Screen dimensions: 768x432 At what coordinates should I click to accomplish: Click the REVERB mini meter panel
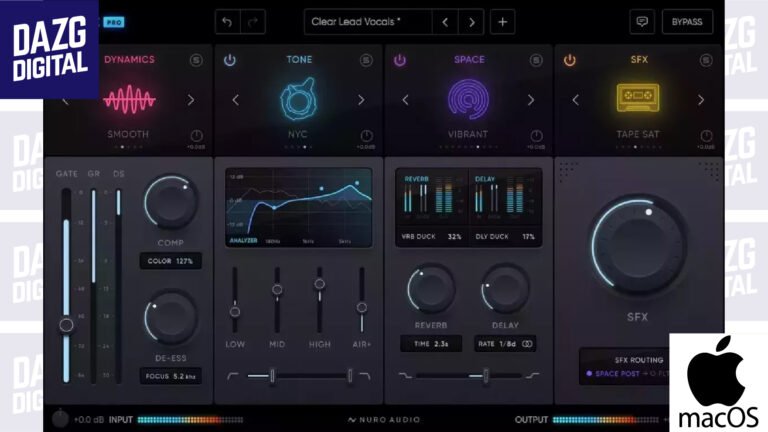[432, 198]
